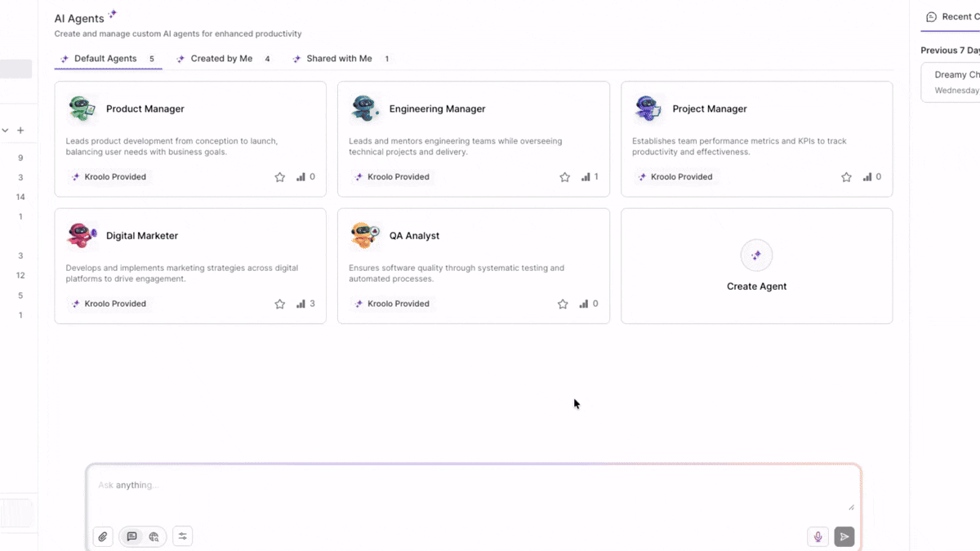This screenshot has height=551, width=980.
Task: Click the plus icon in the left sidebar
Action: click(x=20, y=130)
